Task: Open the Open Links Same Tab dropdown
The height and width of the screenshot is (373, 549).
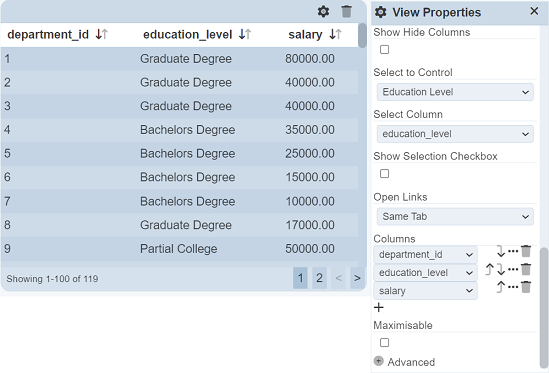Action: click(x=455, y=216)
